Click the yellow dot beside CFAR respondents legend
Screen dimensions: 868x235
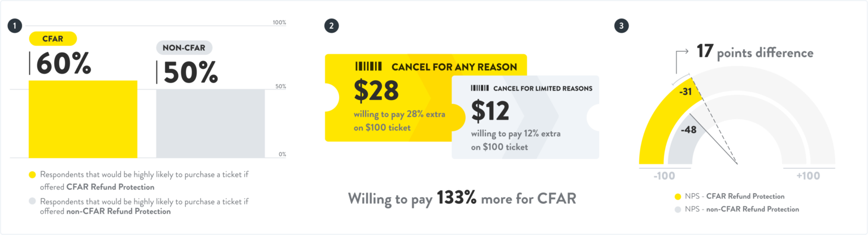pos(32,175)
